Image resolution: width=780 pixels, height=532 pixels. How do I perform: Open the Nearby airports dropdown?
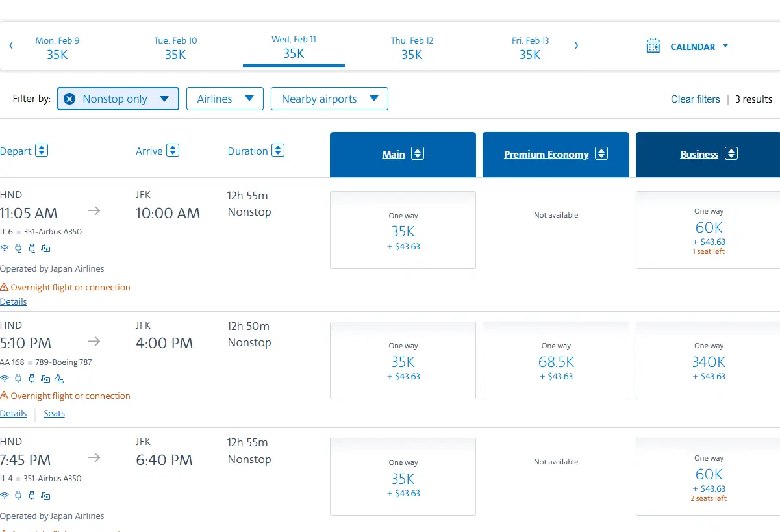(x=329, y=99)
